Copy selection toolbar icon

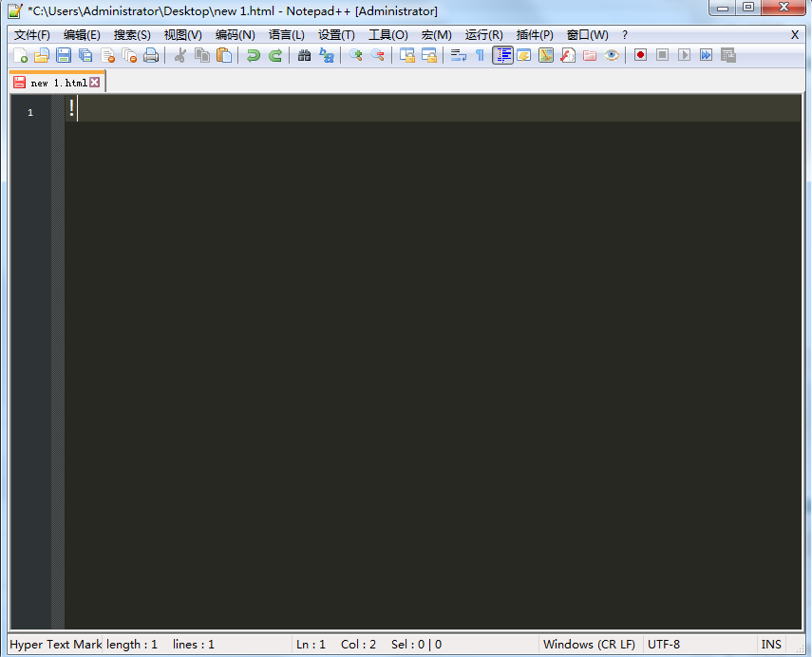tap(202, 55)
